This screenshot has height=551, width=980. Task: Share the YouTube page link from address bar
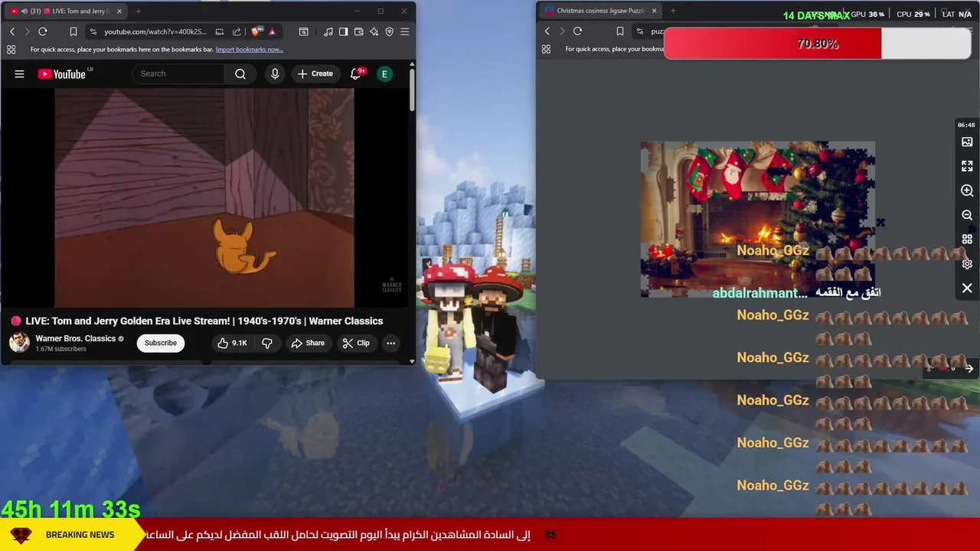pyautogui.click(x=237, y=31)
